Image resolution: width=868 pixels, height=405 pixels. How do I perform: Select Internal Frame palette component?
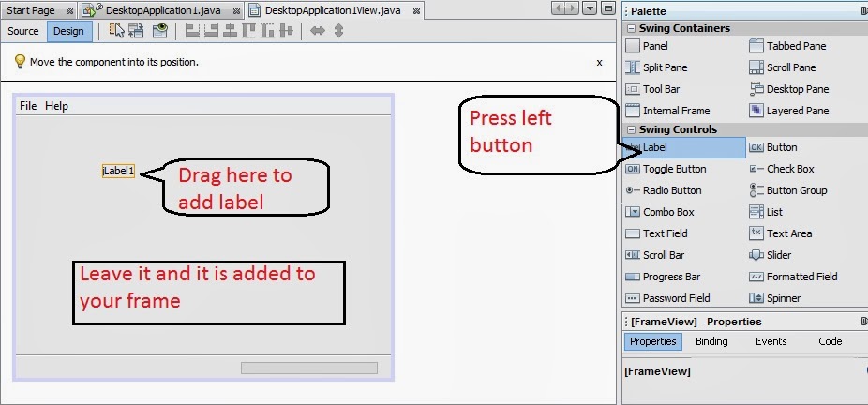[x=667, y=111]
